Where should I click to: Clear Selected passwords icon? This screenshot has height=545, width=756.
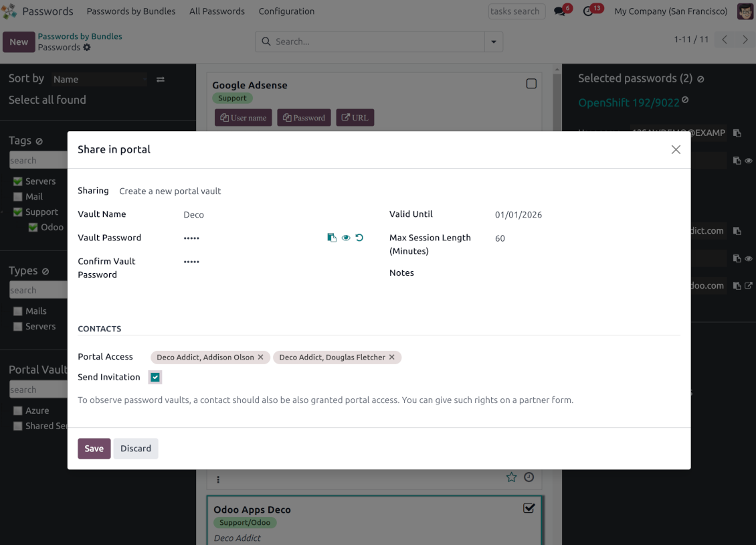point(700,79)
